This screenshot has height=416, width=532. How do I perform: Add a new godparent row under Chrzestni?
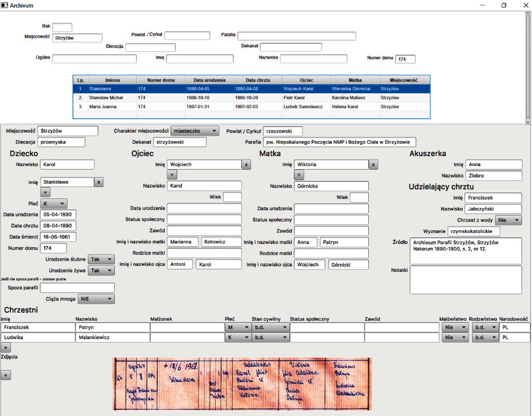click(6, 347)
